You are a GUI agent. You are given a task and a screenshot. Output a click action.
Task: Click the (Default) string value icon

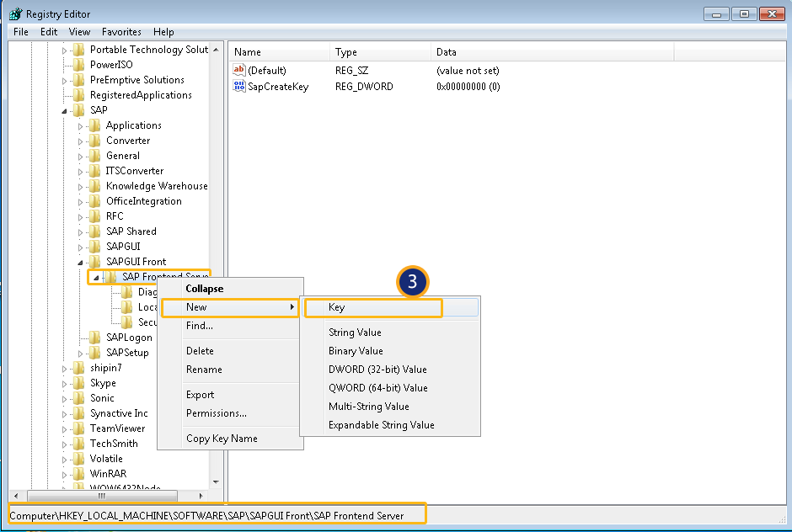click(x=239, y=71)
